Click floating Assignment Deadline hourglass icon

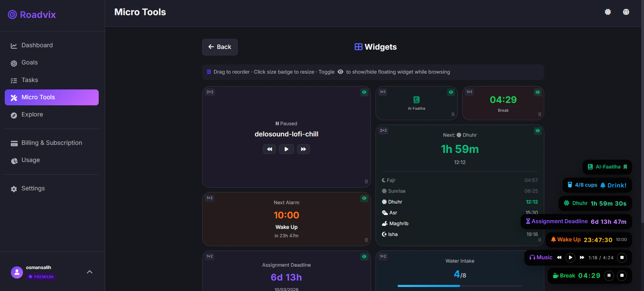(528, 221)
